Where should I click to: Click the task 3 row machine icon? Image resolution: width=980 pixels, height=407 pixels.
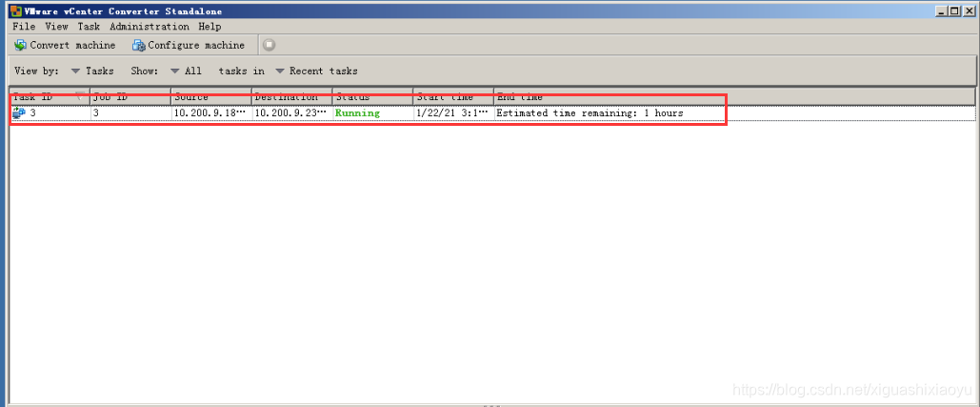tap(19, 113)
